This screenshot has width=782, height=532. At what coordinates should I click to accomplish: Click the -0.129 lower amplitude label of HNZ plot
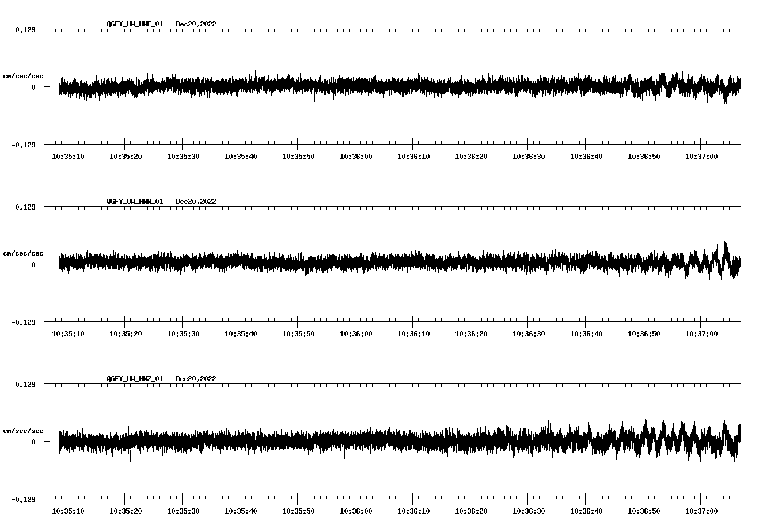click(x=23, y=499)
